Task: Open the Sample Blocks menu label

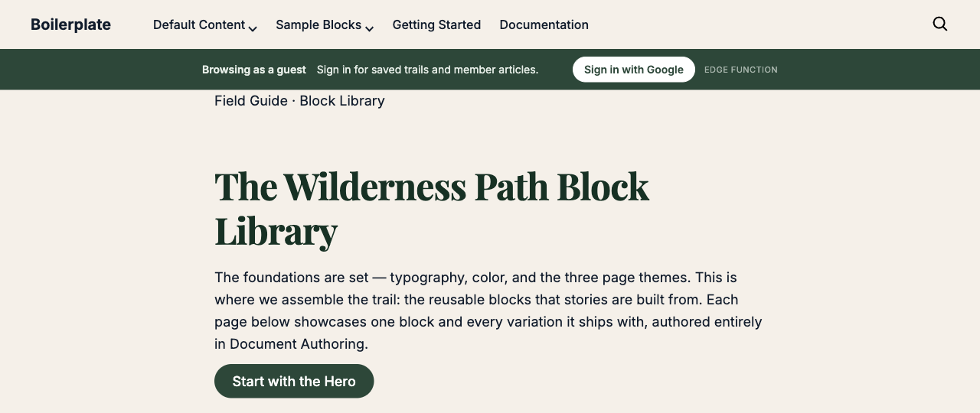Action: 318,24
